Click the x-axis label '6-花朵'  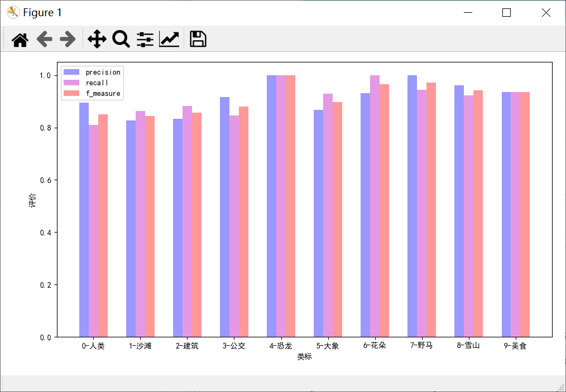click(375, 346)
